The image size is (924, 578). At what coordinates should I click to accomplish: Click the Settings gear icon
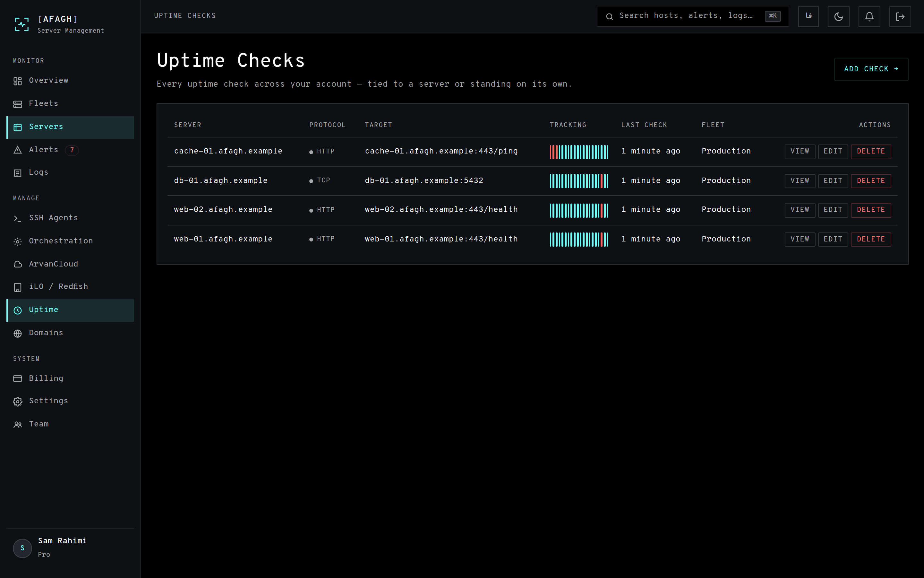[18, 401]
